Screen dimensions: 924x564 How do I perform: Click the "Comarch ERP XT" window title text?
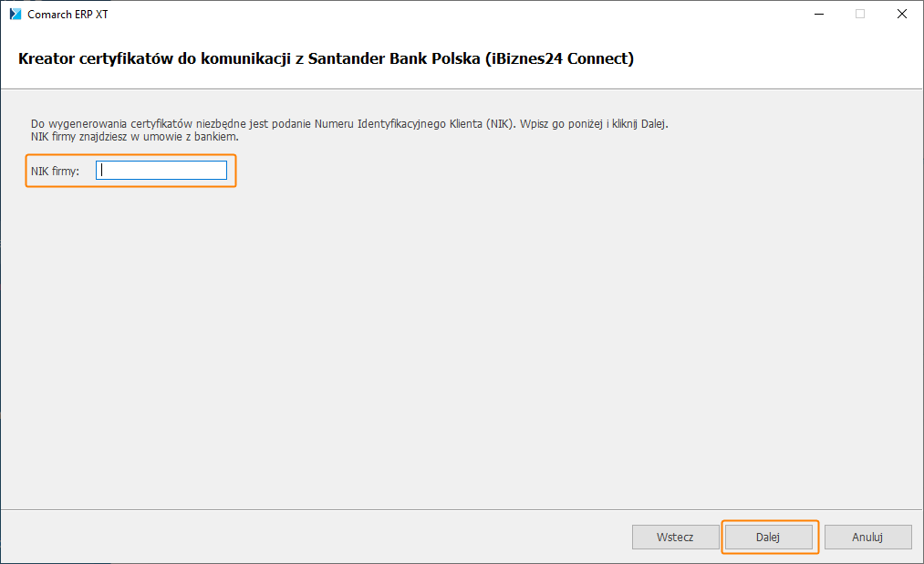67,15
